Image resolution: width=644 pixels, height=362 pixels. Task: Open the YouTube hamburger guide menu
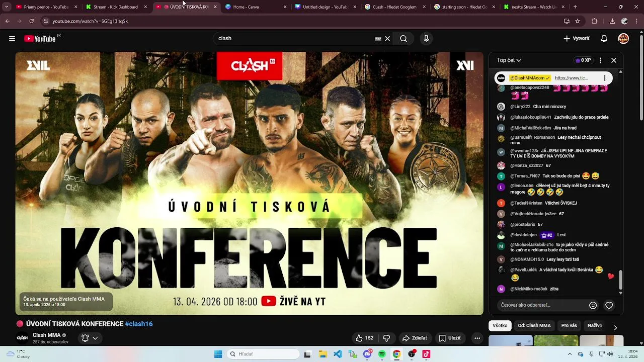[x=12, y=39]
